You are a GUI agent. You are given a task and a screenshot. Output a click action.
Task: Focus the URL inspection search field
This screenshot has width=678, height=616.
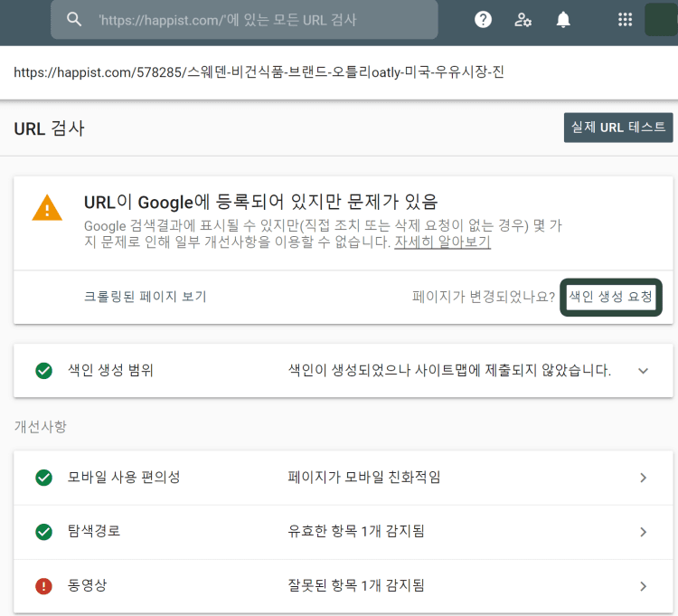pos(244,20)
